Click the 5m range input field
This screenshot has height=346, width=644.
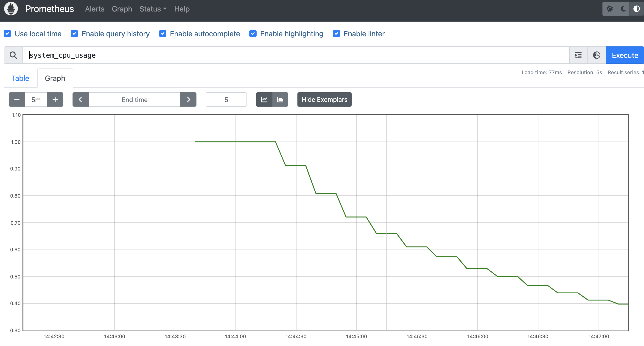[x=36, y=99]
